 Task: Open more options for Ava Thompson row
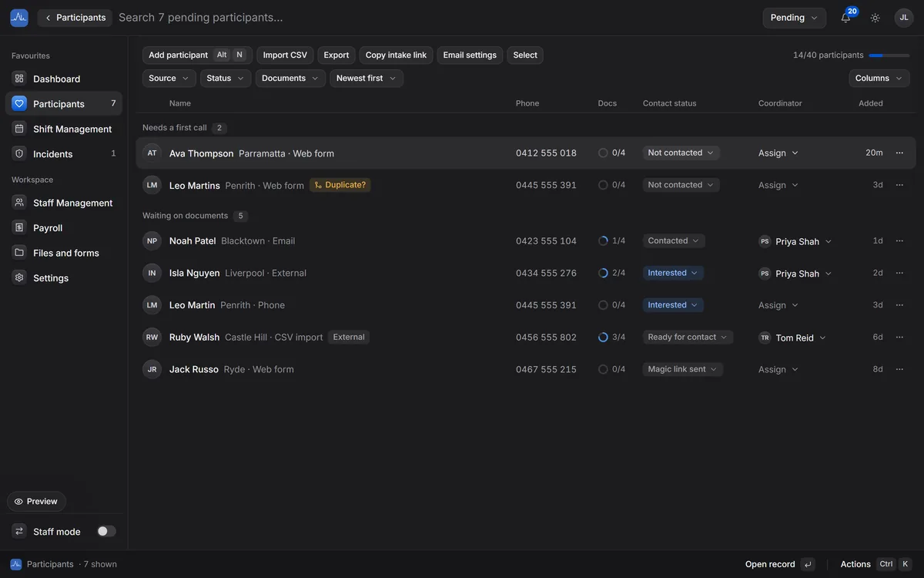click(x=899, y=153)
